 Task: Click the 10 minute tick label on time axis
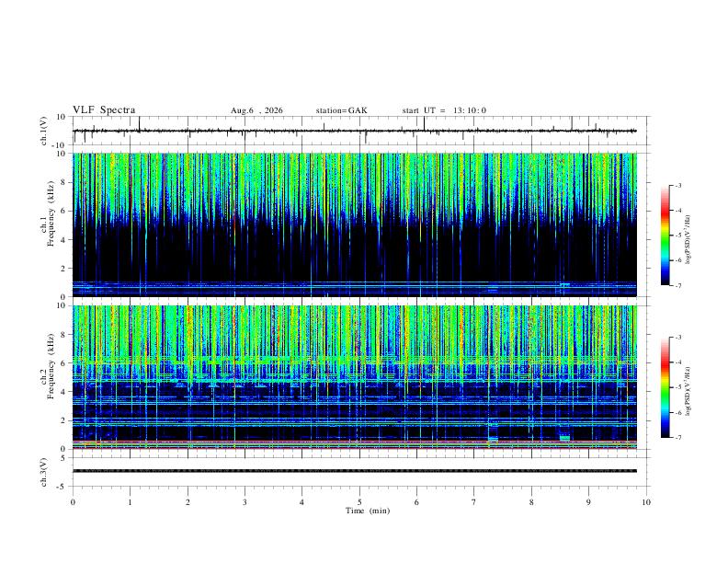coord(646,502)
